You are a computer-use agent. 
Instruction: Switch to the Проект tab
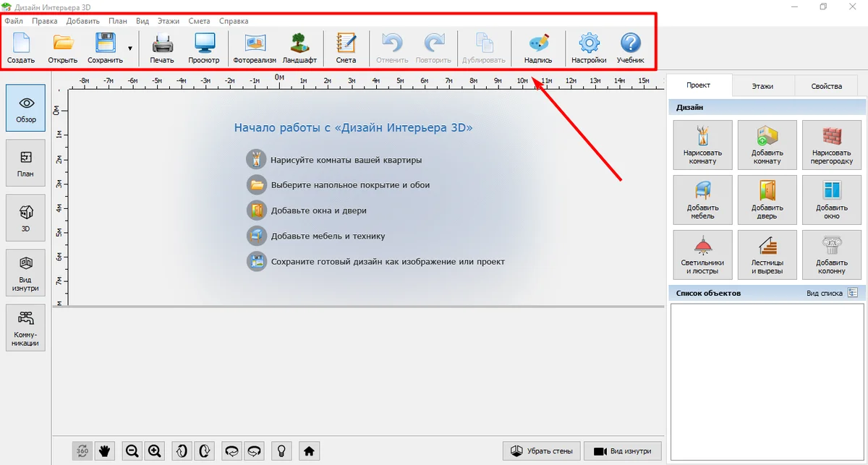[x=699, y=85]
